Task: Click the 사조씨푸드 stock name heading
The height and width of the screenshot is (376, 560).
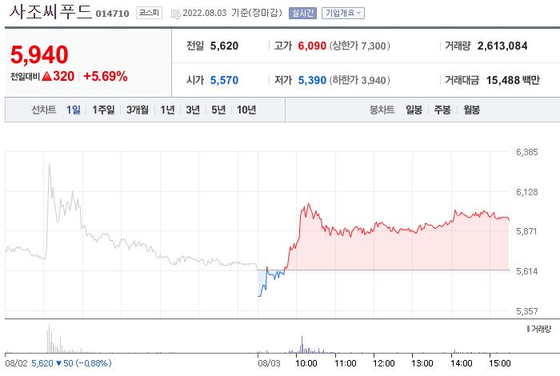Action: point(51,12)
